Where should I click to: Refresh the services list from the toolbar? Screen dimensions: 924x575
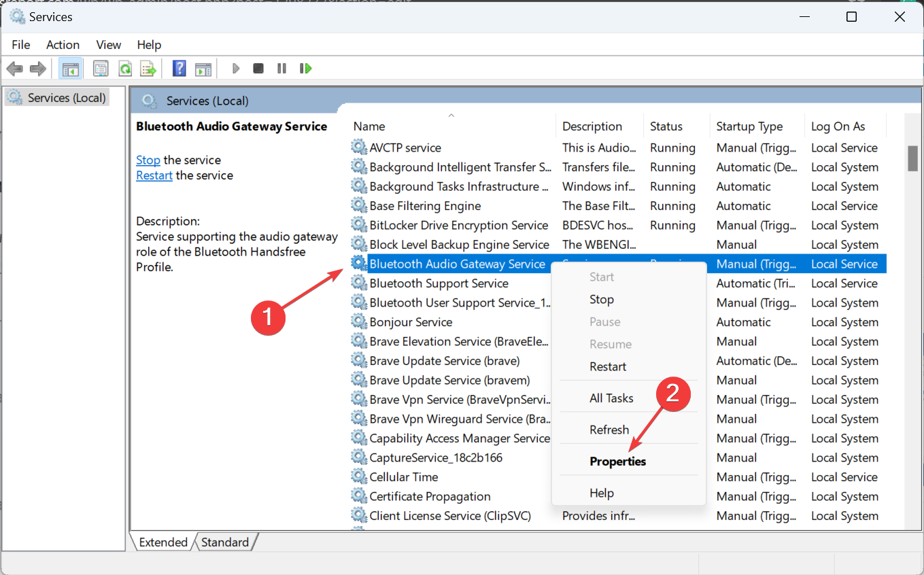pos(125,68)
